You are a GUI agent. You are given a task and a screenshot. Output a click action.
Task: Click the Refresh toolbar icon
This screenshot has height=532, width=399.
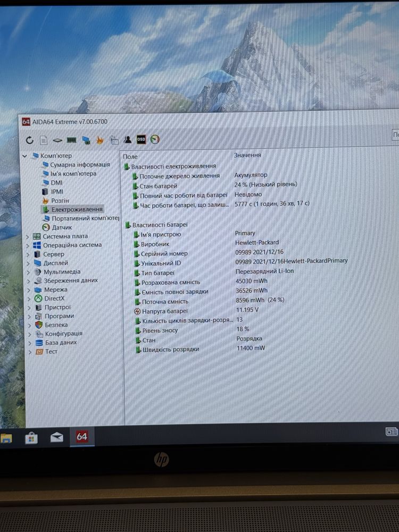29,140
